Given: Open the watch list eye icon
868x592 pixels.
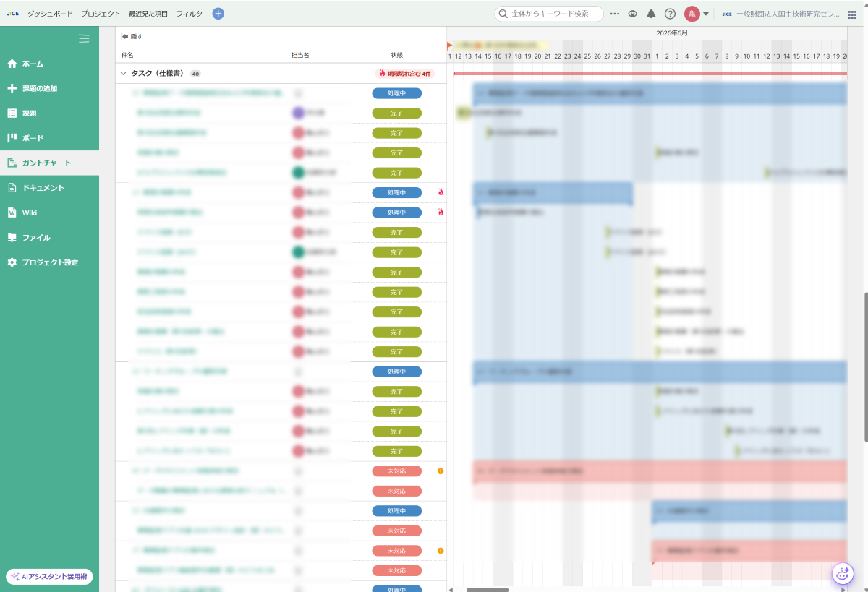Looking at the screenshot, I should tap(633, 14).
